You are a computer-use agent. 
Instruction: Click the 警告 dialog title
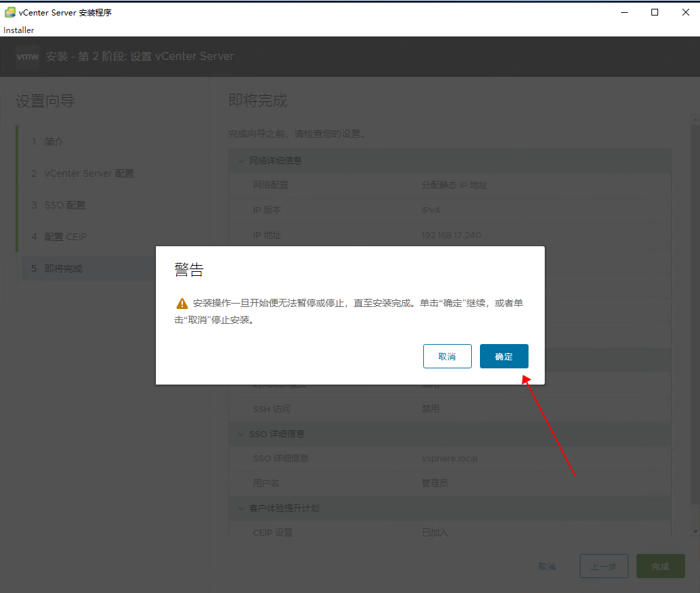click(189, 269)
